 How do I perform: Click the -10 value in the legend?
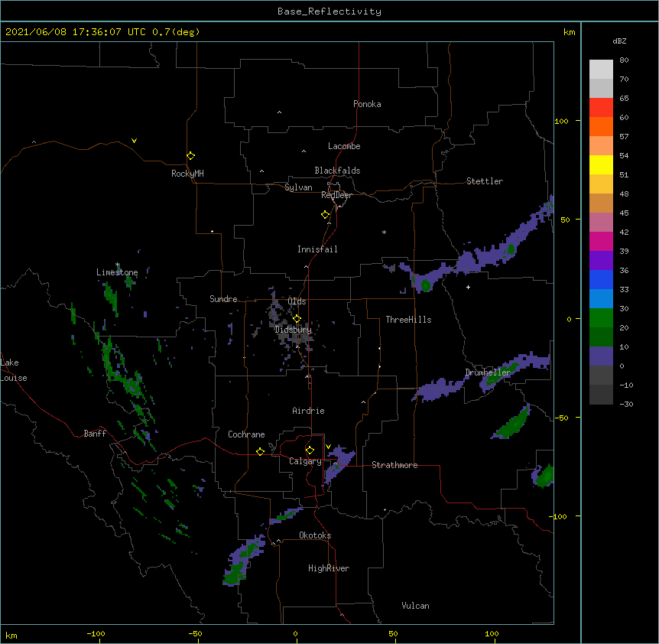pos(626,385)
